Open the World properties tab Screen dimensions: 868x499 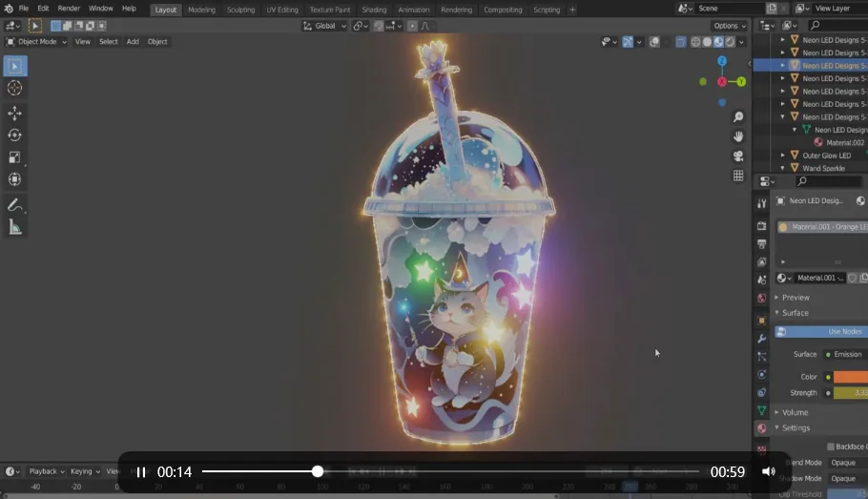click(x=762, y=298)
